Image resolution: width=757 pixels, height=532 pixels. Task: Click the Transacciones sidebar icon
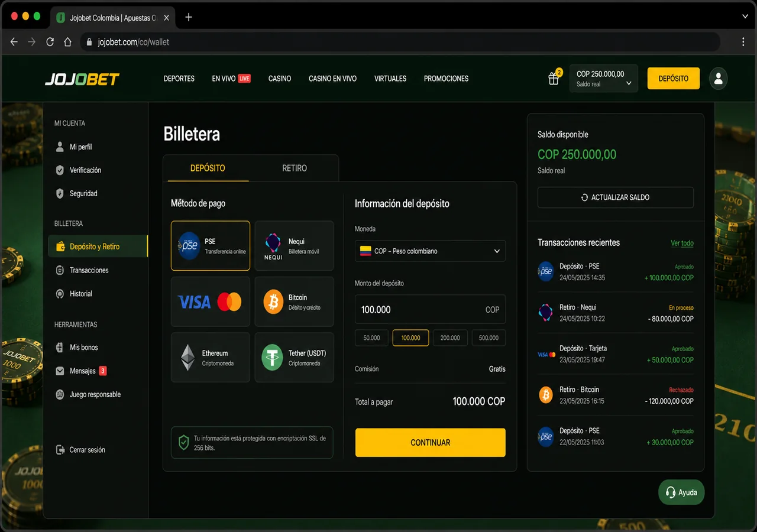pyautogui.click(x=60, y=270)
